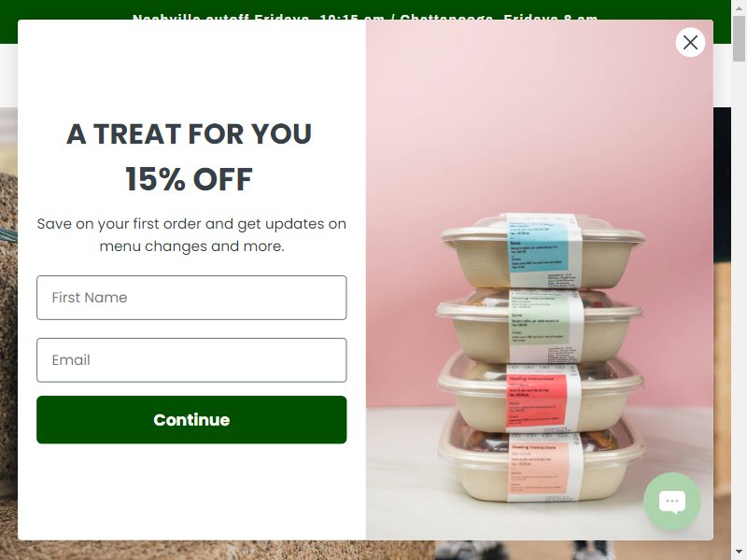Click the scrollbar up arrow
The height and width of the screenshot is (560, 747).
pyautogui.click(x=739, y=7)
